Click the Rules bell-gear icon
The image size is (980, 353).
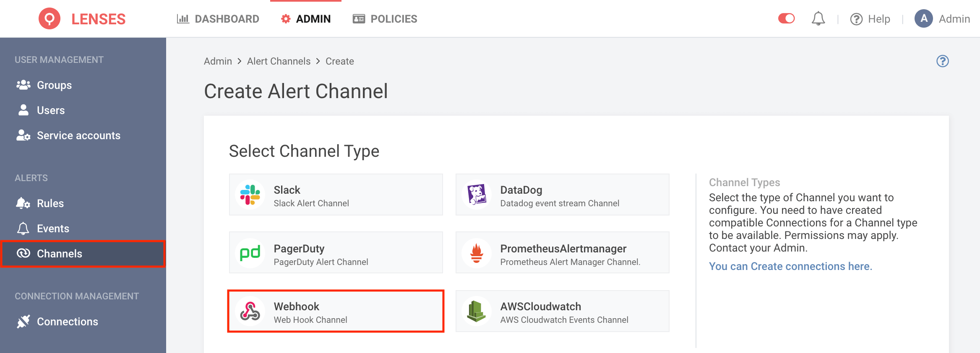[23, 203]
